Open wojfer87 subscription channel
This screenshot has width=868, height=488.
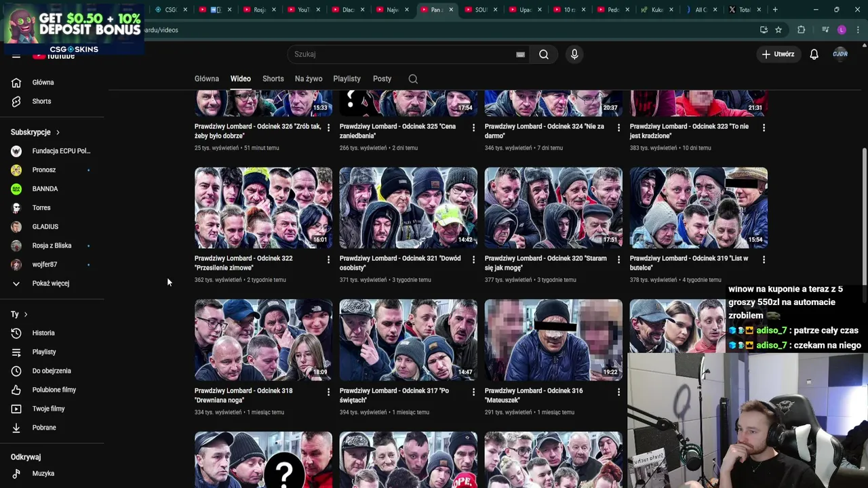[45, 265]
